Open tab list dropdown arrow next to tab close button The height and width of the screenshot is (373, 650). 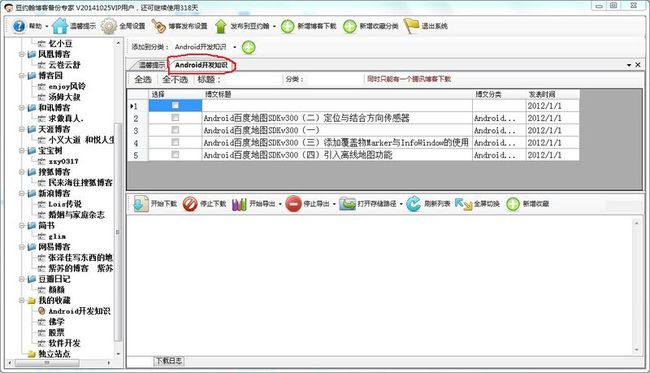(629, 65)
